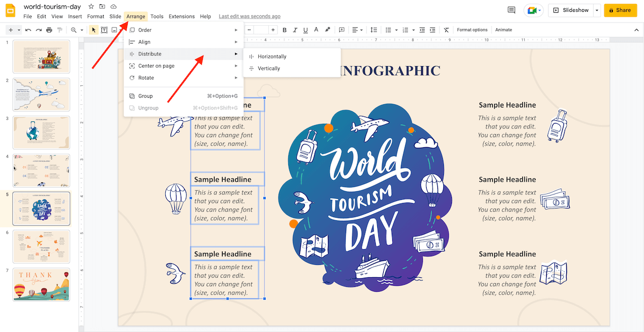This screenshot has height=332, width=644.
Task: Expand the numbered list options arrow
Action: pos(413,30)
